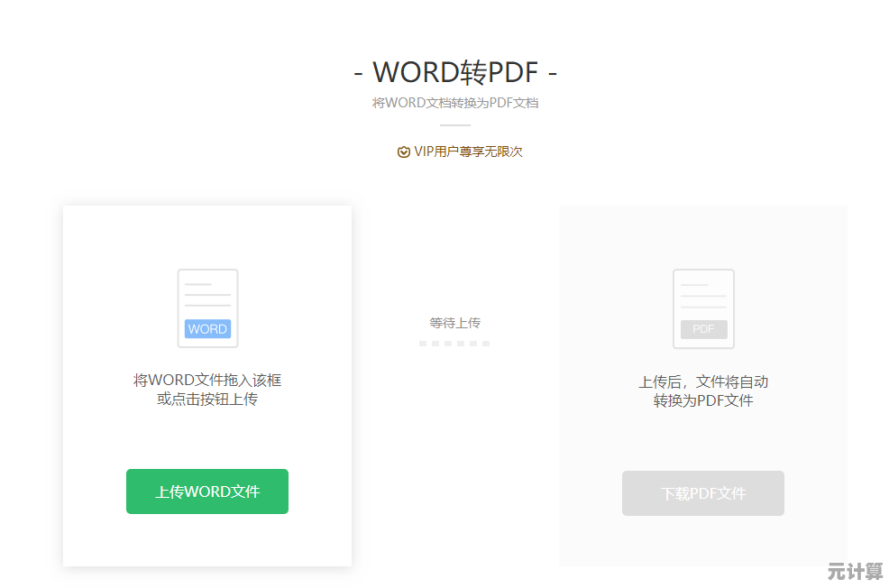Click the dotted upload progress indicator
The width and height of the screenshot is (889, 588).
[x=454, y=344]
